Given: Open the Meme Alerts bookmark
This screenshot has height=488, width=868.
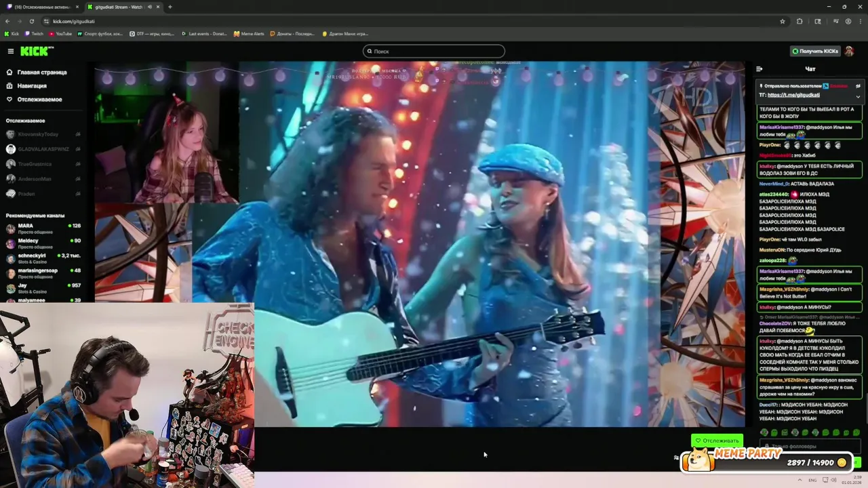Looking at the screenshot, I should 249,33.
